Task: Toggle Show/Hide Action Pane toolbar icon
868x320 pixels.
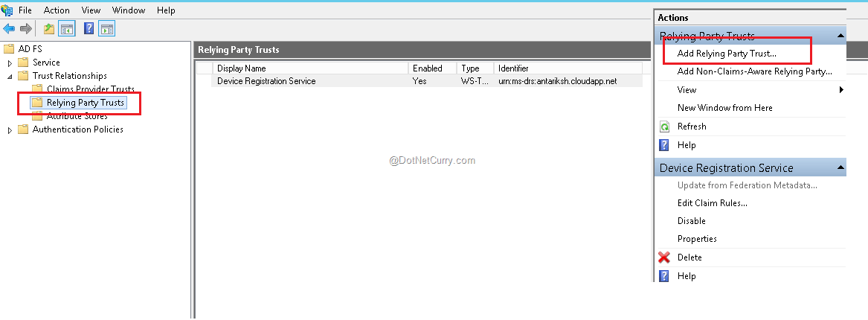Action: tap(106, 29)
